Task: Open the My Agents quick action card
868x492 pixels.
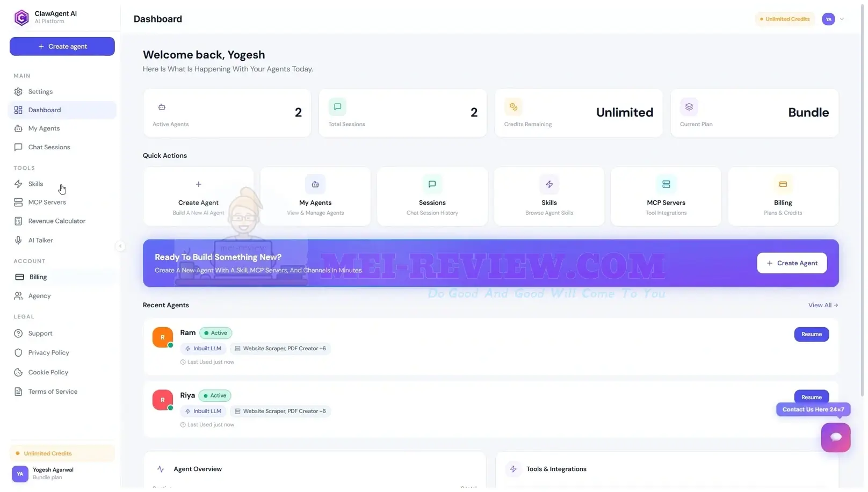Action: click(x=315, y=197)
